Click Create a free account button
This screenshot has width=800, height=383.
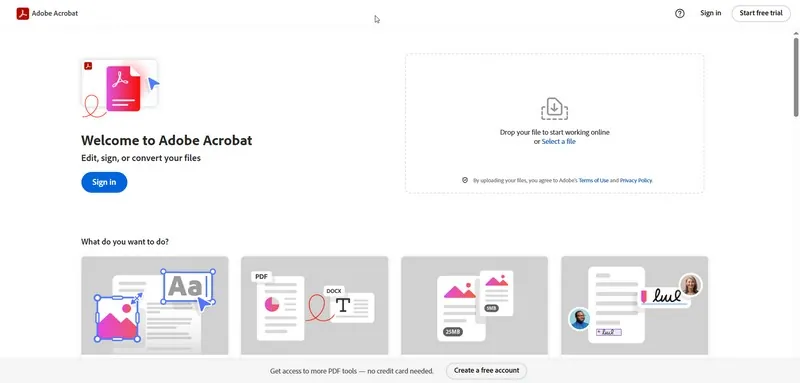coord(486,371)
